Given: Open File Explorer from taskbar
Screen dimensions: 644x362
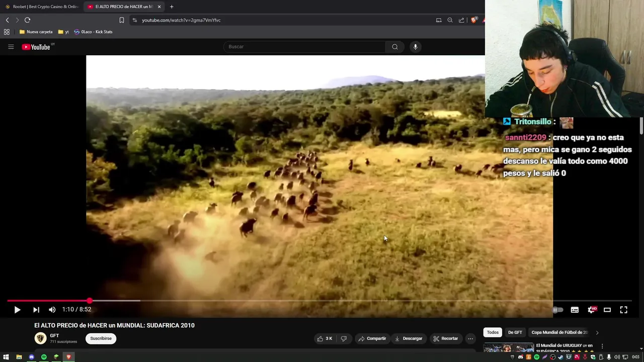Looking at the screenshot, I should (x=19, y=357).
